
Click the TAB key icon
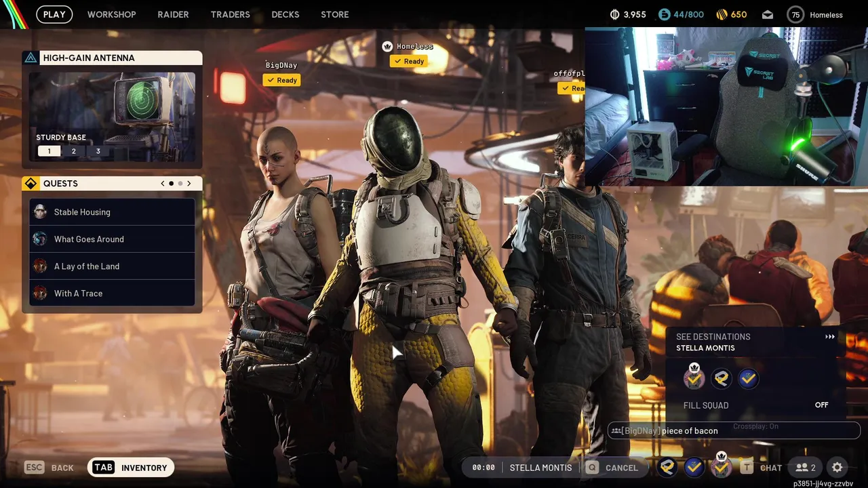(x=104, y=468)
